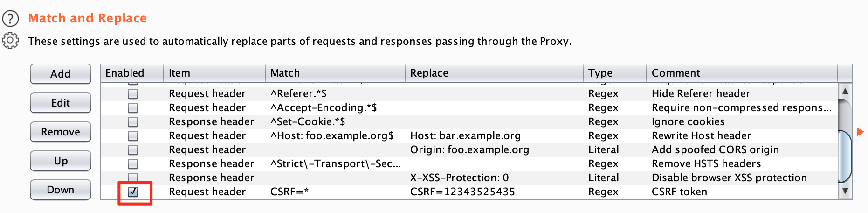Click the Match column header
868x213 pixels.
point(335,73)
